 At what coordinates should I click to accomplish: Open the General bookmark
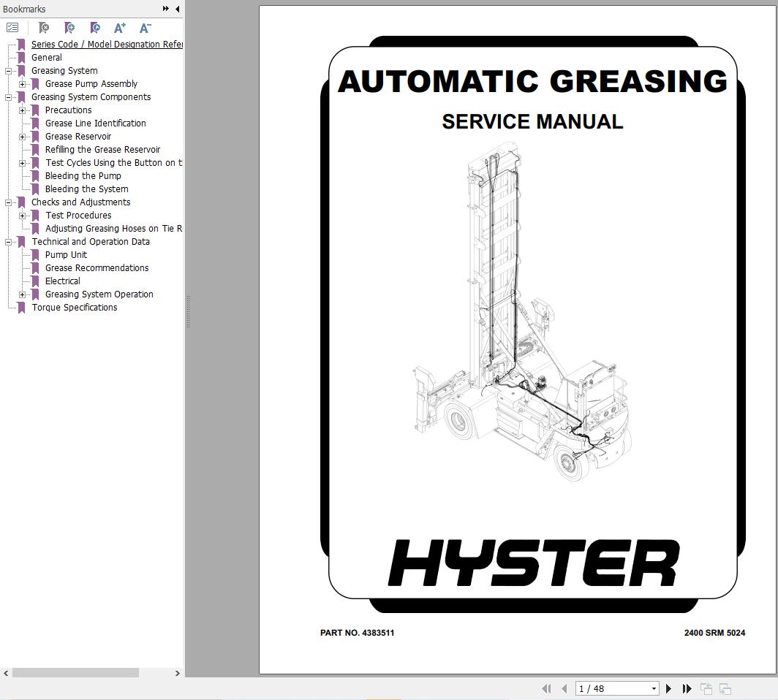pos(47,58)
